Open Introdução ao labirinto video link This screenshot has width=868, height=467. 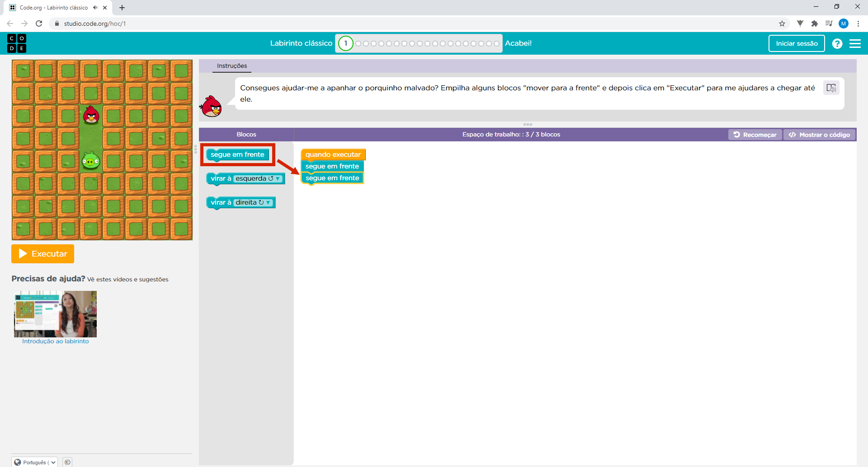pyautogui.click(x=56, y=341)
